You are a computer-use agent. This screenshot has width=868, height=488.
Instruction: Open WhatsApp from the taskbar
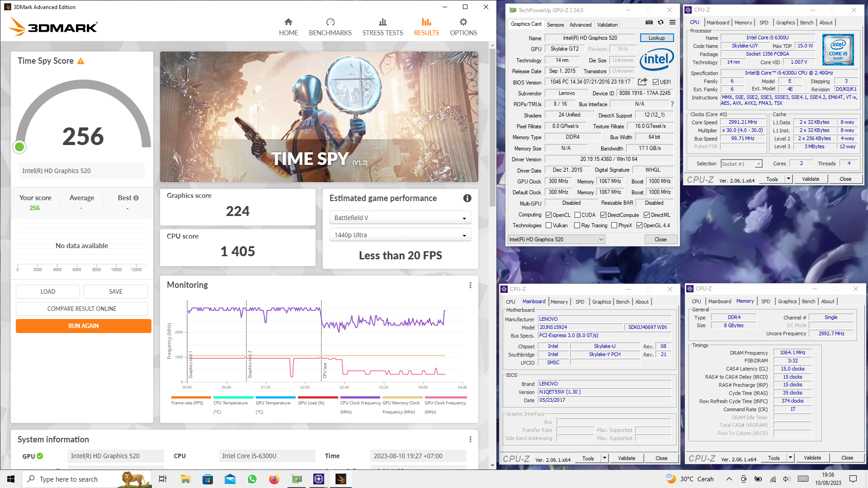pos(252,479)
